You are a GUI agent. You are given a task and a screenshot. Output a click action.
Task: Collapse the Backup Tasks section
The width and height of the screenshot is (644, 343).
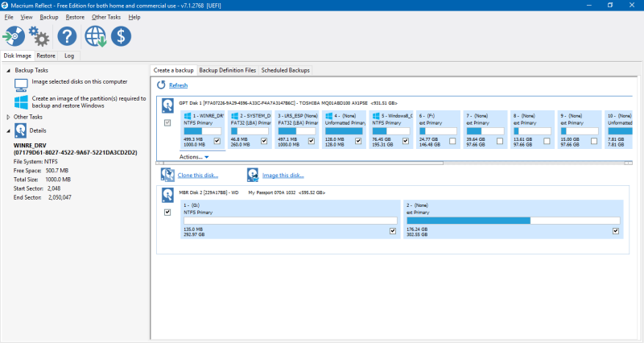pyautogui.click(x=8, y=71)
